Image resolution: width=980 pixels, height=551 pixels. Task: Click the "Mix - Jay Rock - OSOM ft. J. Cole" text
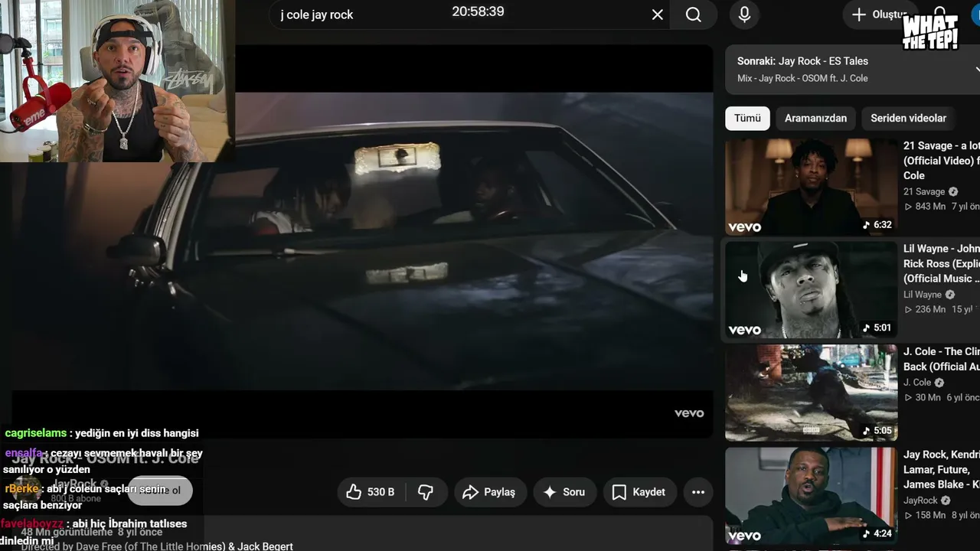click(802, 78)
